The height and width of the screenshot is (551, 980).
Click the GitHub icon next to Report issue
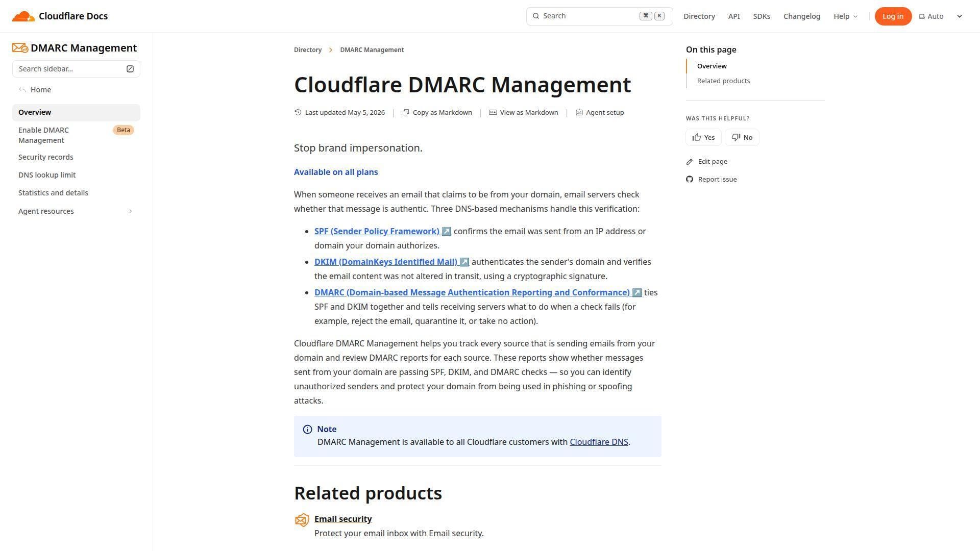(690, 180)
